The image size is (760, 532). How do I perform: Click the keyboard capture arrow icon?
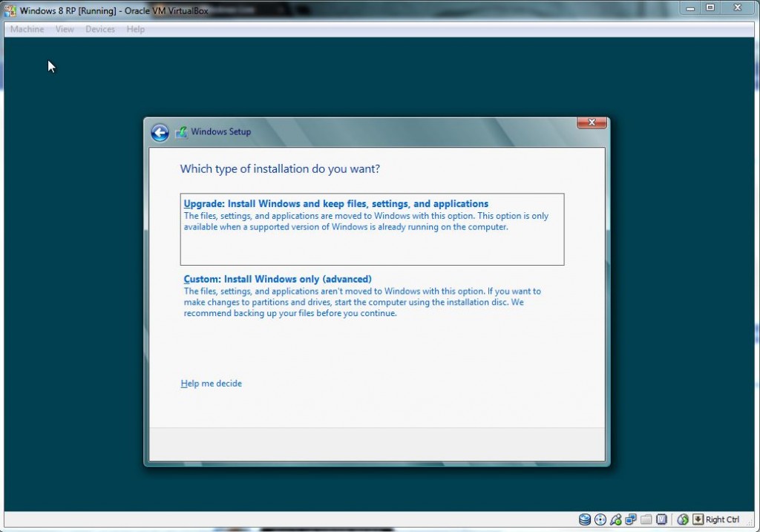tap(698, 519)
